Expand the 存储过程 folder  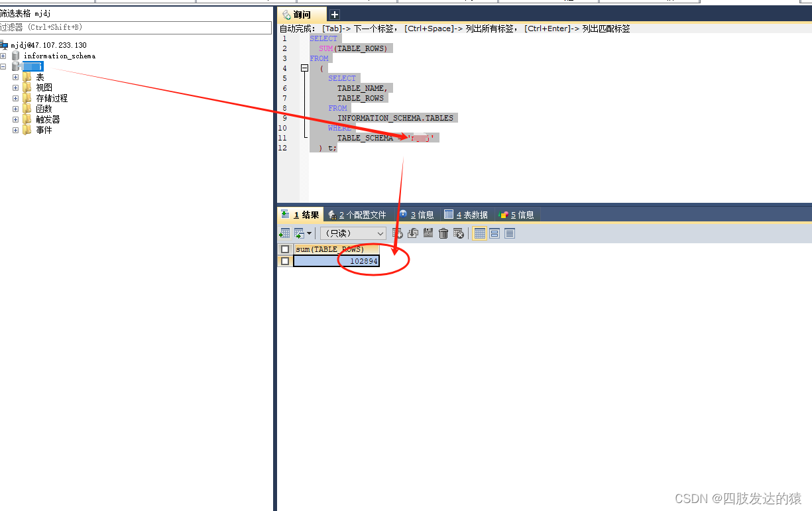[x=15, y=98]
